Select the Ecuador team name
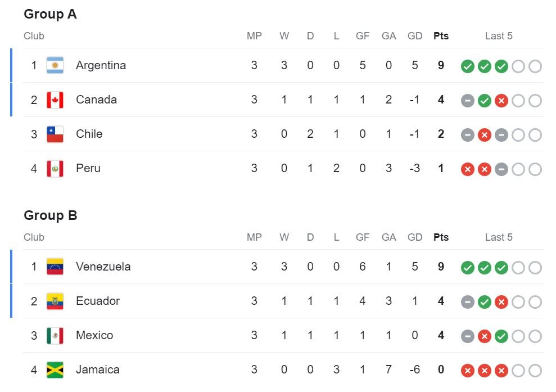556x392 pixels. pos(98,301)
